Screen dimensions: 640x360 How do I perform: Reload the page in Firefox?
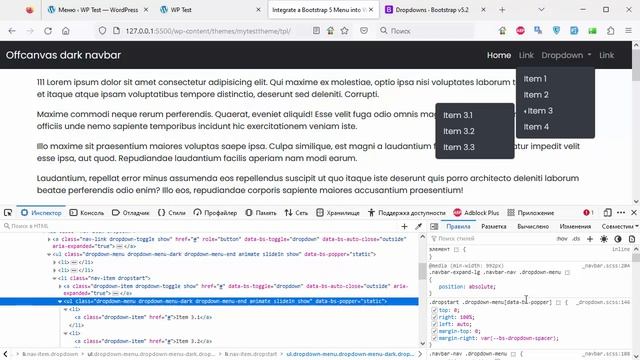(48, 31)
